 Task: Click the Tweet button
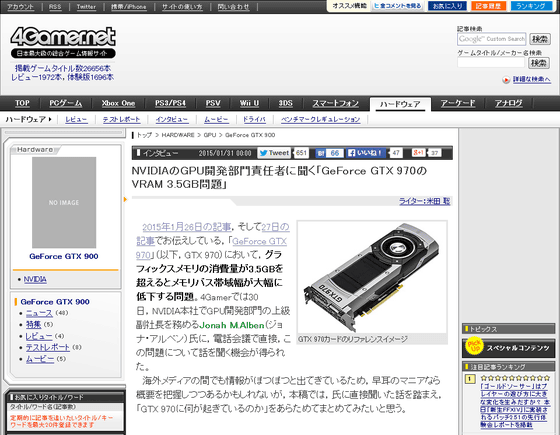pyautogui.click(x=274, y=153)
